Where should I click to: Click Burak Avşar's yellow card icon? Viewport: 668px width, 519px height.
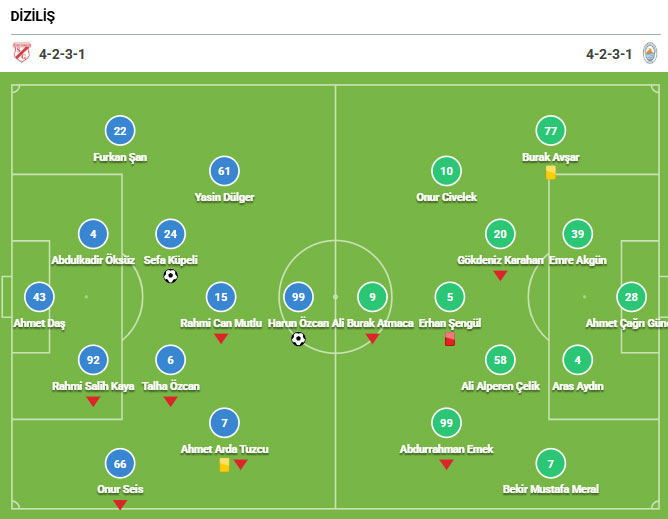pyautogui.click(x=551, y=172)
